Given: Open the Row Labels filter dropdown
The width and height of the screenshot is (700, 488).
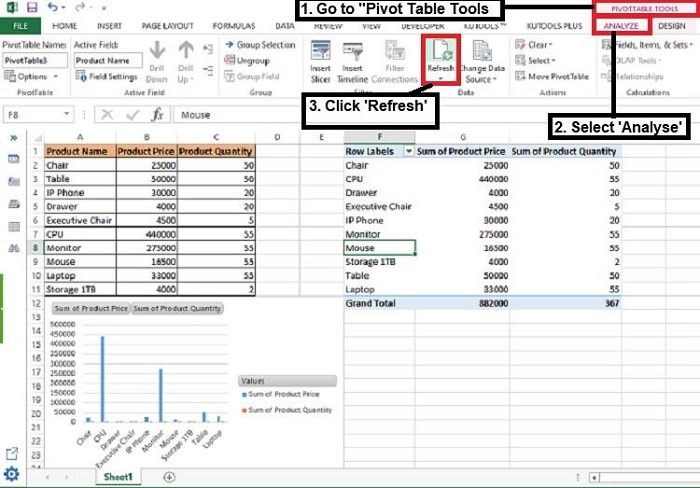Looking at the screenshot, I should tap(408, 151).
